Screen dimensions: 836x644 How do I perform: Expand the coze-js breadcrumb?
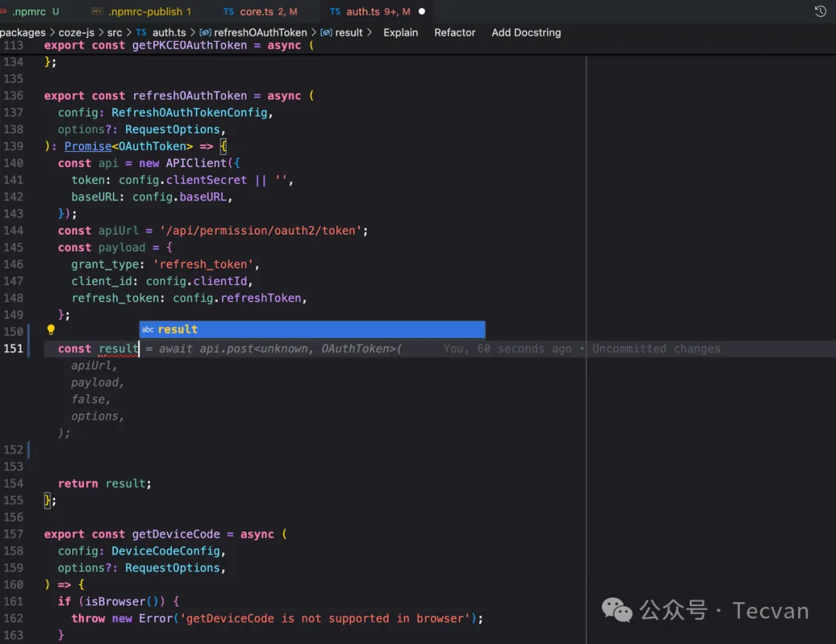78,33
